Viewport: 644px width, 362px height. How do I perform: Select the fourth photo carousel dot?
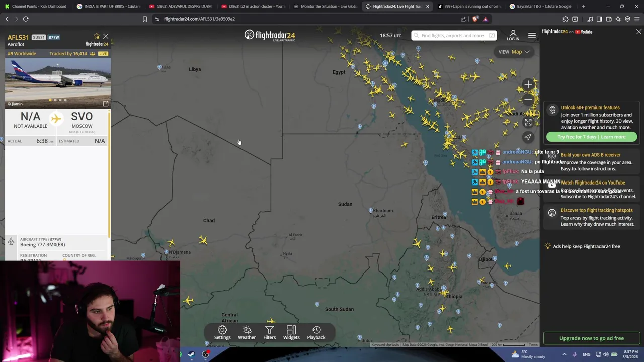tap(65, 100)
